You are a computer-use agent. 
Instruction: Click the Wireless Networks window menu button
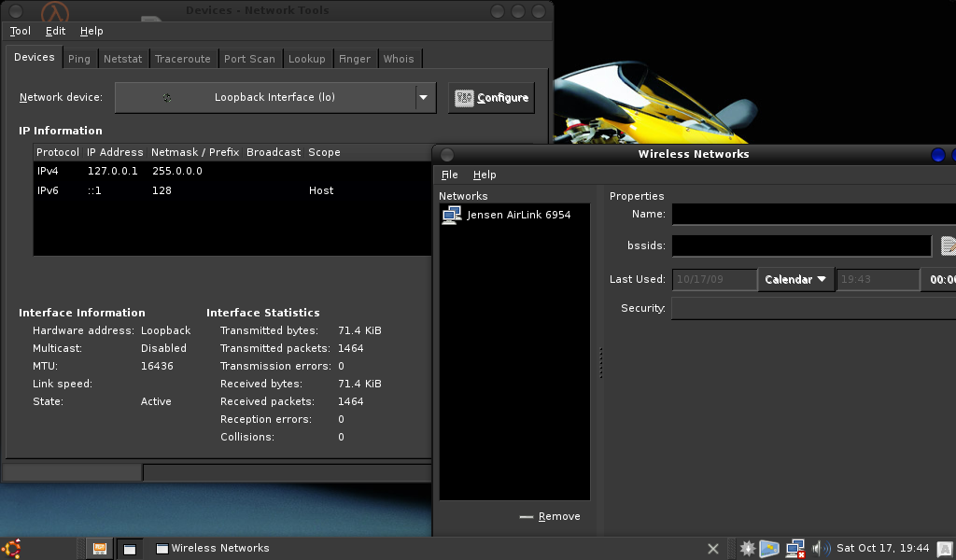point(447,155)
